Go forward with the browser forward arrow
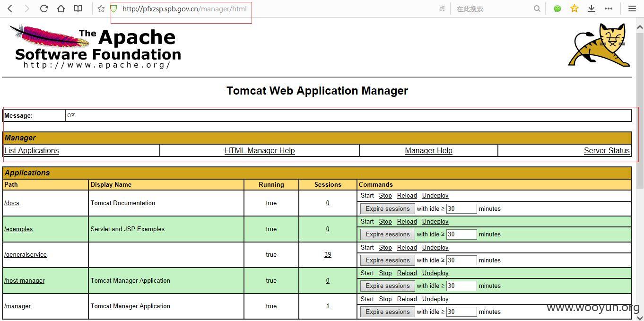Screen dimensions: 644x321 click(x=26, y=9)
